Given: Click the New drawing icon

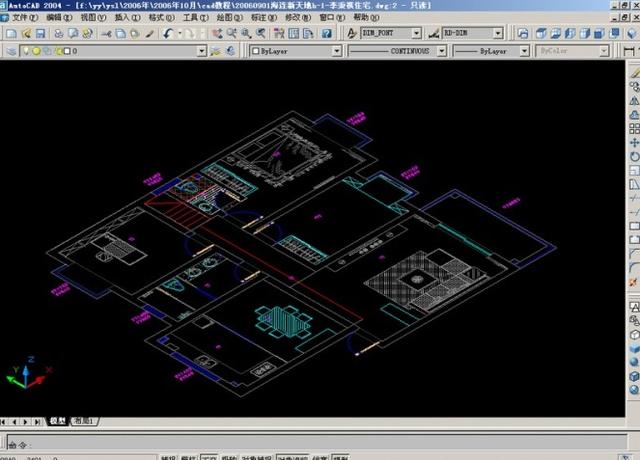Looking at the screenshot, I should [12, 33].
